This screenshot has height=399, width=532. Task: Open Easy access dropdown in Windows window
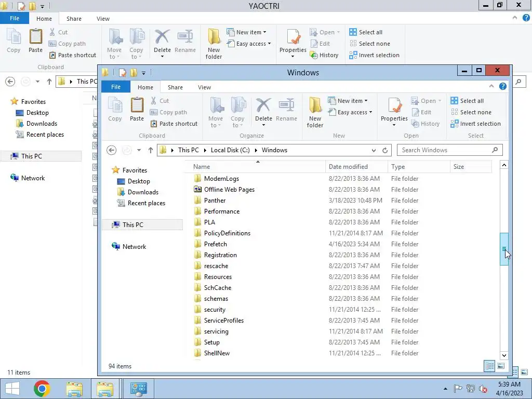[350, 112]
